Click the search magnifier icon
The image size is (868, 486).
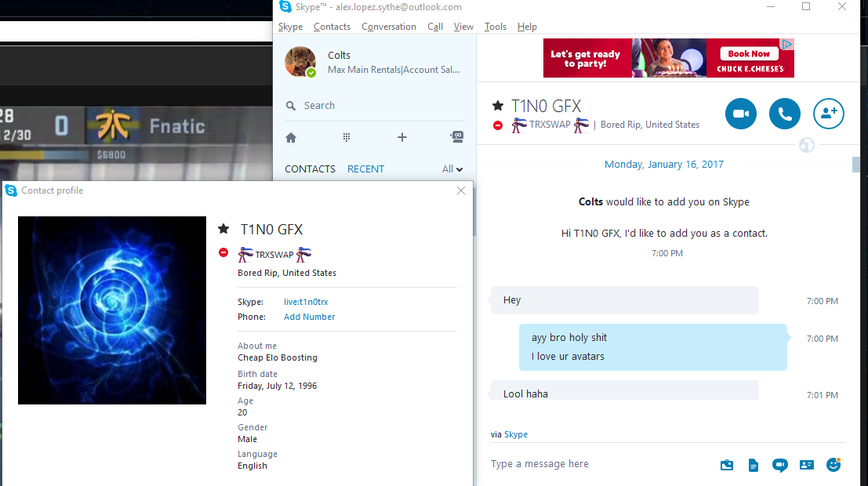(x=291, y=106)
